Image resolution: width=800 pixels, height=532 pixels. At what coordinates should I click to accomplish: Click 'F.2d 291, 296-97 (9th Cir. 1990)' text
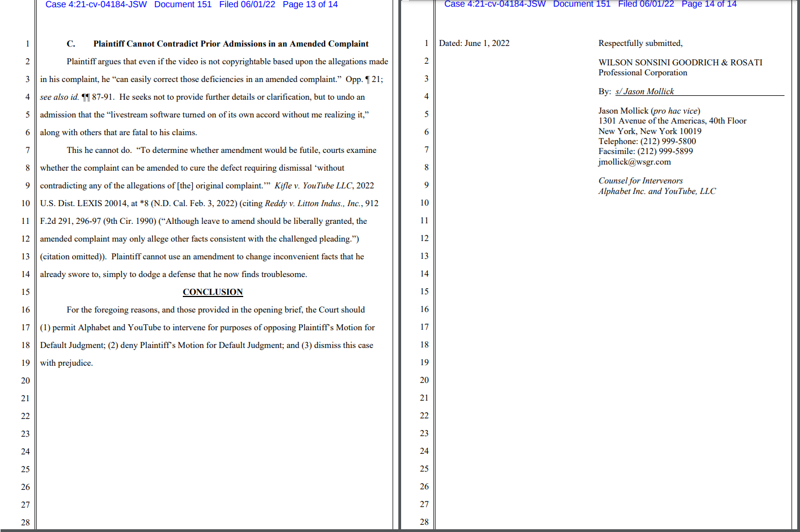pos(98,221)
